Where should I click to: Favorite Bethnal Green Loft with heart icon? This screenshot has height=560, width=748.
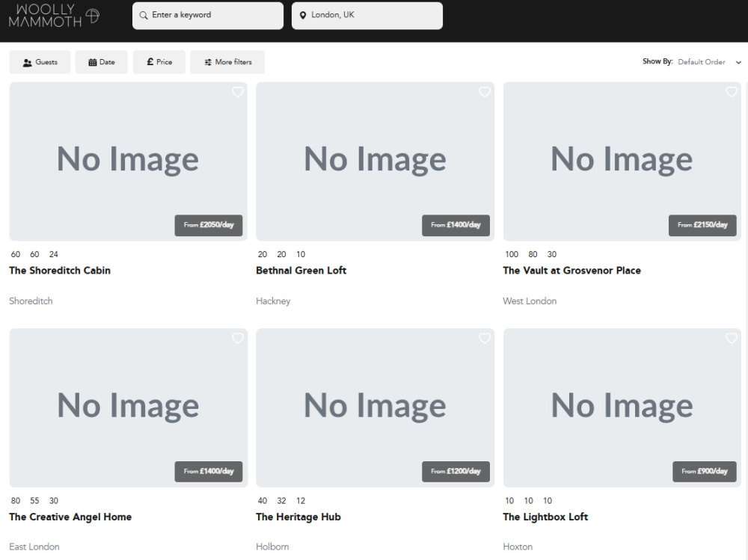(x=485, y=91)
